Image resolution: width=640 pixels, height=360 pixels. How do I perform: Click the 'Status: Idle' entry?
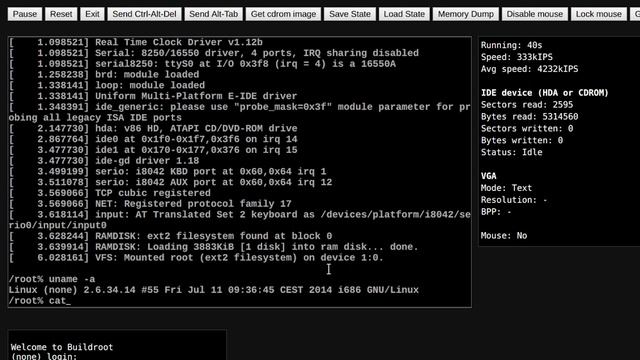[511, 152]
